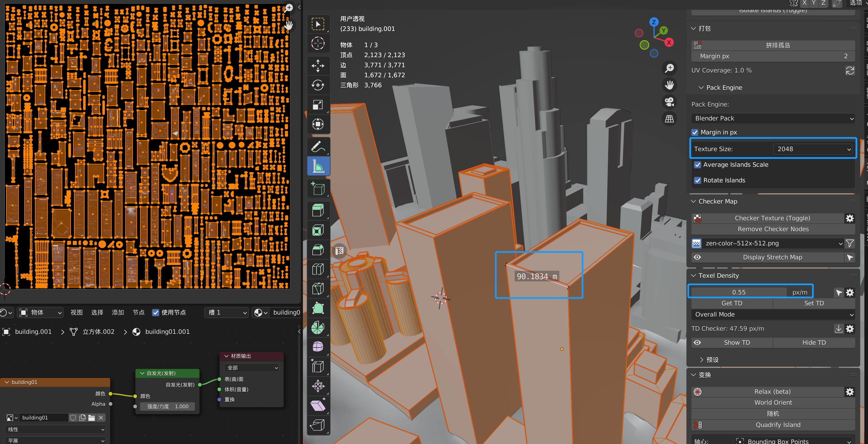Select the Shear tool
The width and height of the screenshot is (868, 444).
318,405
